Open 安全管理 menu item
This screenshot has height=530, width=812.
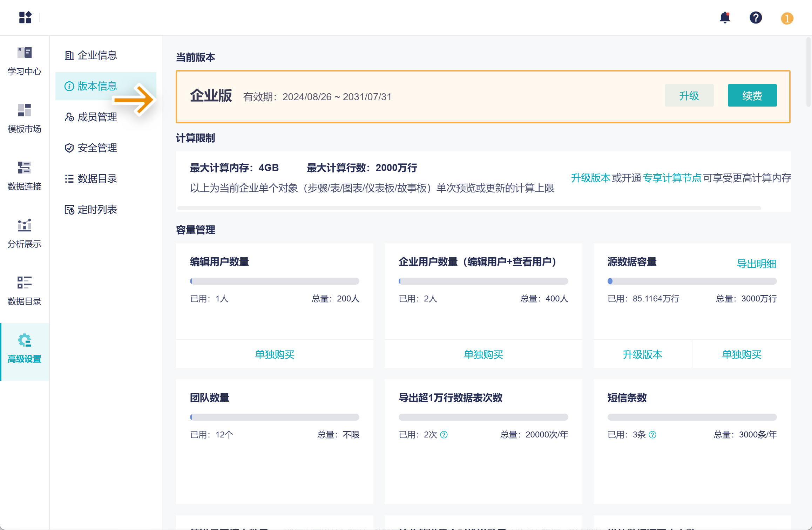click(97, 148)
